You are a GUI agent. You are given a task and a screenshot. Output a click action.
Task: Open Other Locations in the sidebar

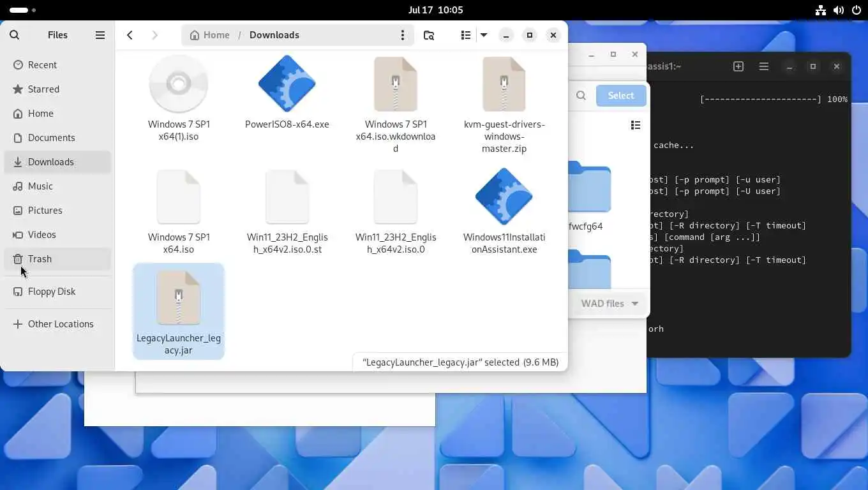pyautogui.click(x=57, y=324)
